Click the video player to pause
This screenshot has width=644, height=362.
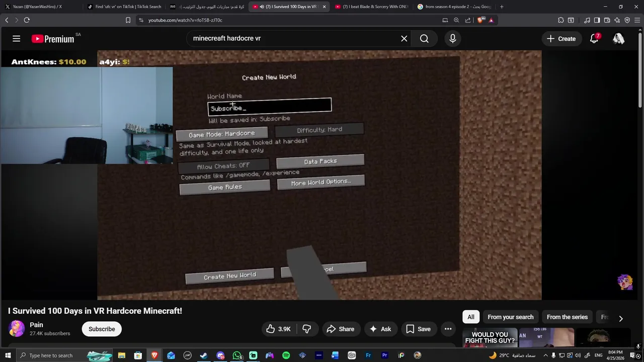(319, 175)
